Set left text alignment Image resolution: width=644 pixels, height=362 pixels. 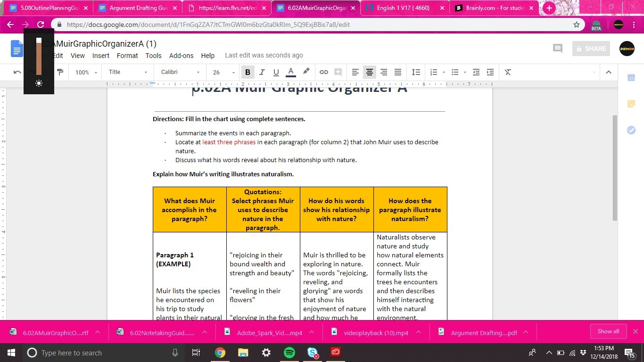point(355,72)
